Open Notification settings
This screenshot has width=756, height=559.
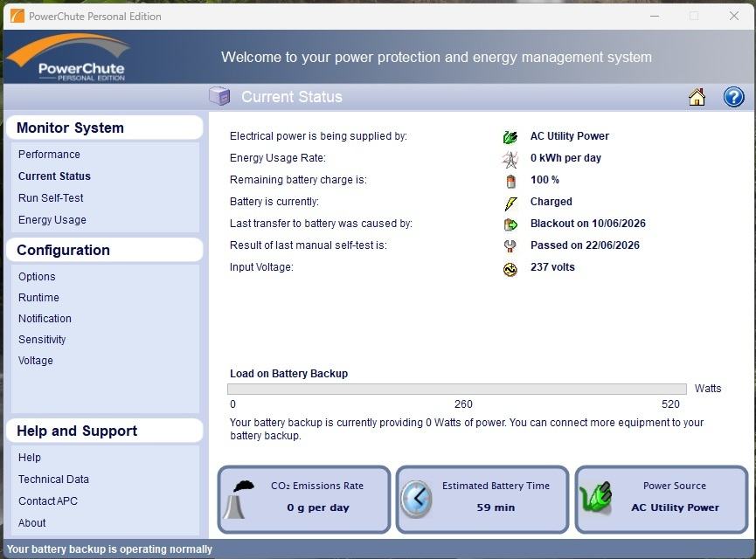point(45,319)
